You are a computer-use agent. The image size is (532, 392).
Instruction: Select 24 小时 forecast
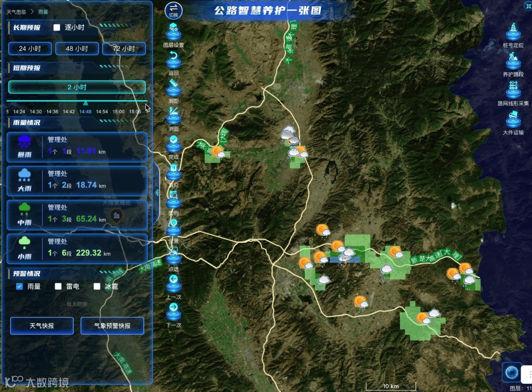(30, 48)
